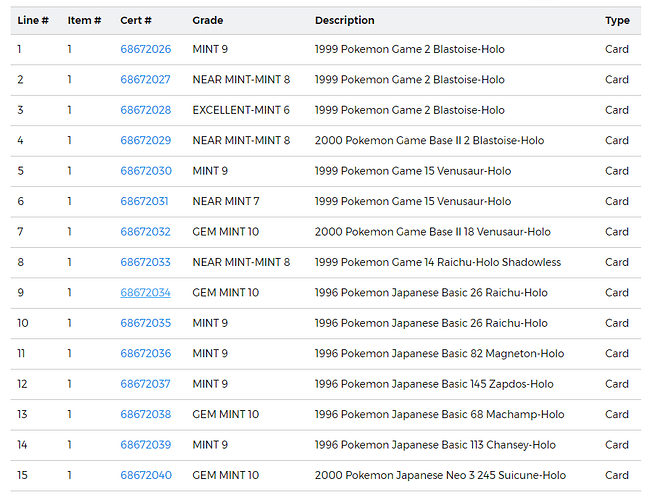Open cert link 68672035
This screenshot has height=500, width=647.
[145, 324]
